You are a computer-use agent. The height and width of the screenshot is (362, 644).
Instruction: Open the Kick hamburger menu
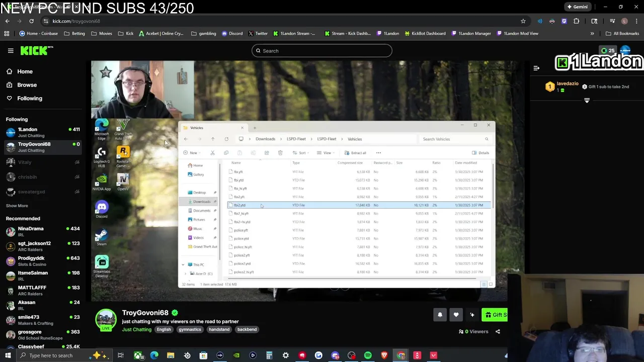click(x=11, y=51)
